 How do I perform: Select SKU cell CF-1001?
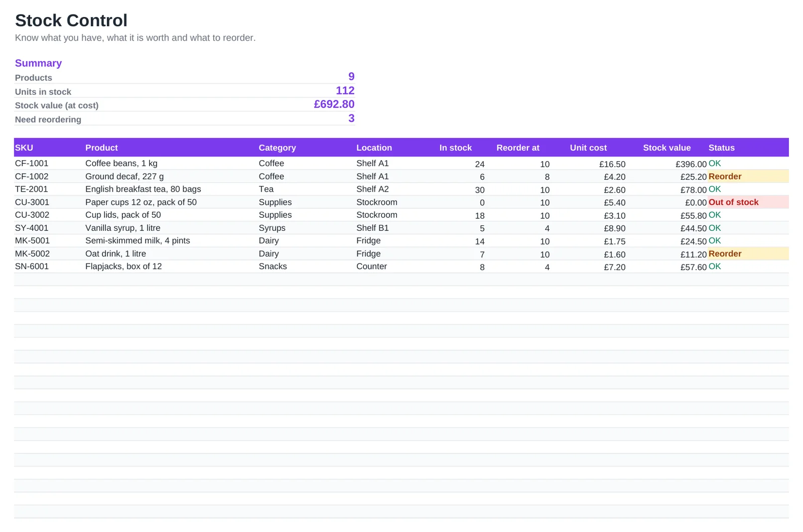coord(32,163)
